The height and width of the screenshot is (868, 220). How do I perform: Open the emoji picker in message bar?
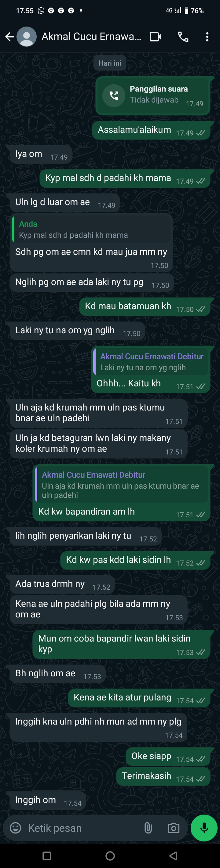(15, 828)
